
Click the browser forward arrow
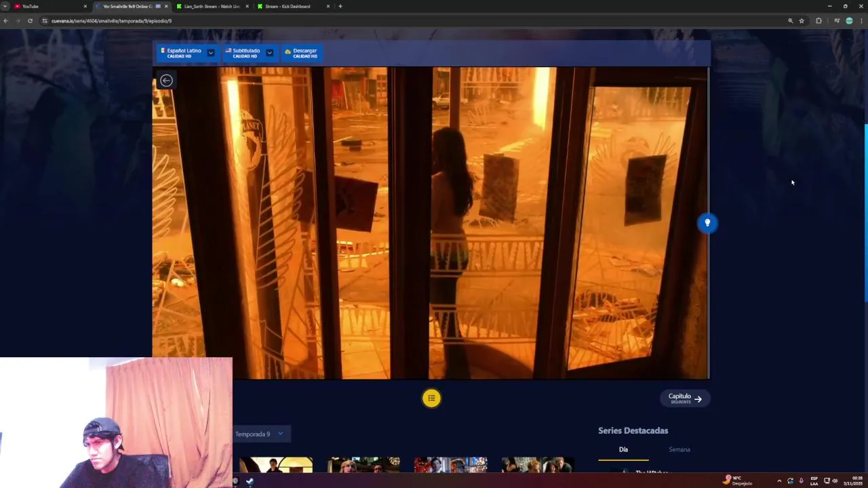click(x=18, y=21)
